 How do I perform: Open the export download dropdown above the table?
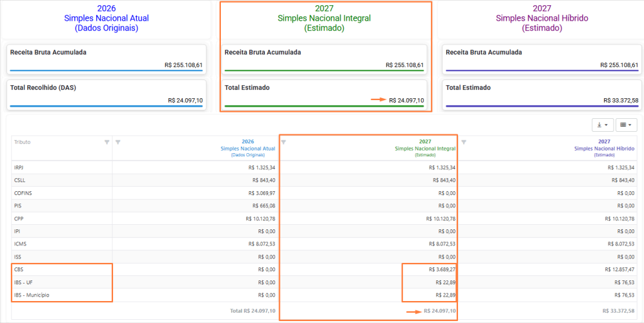[603, 125]
